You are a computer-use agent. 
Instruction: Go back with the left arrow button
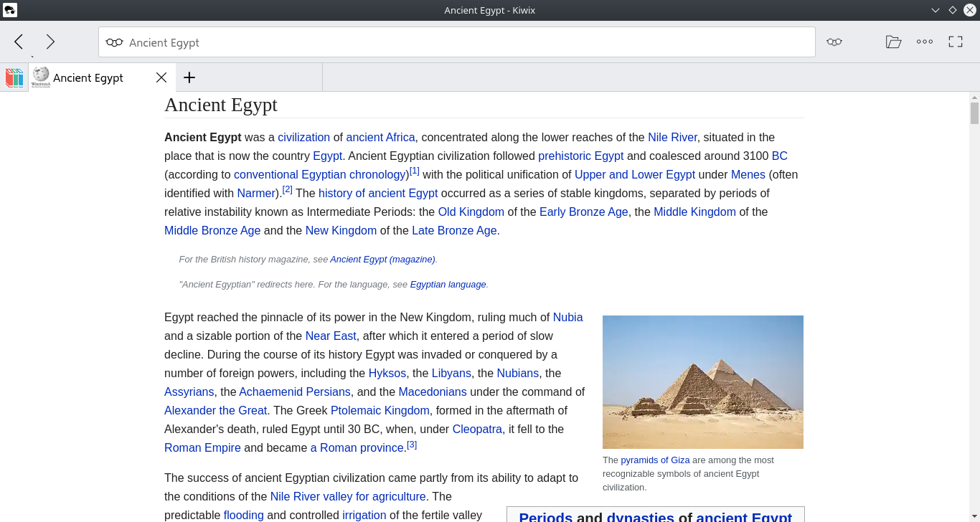(x=19, y=42)
